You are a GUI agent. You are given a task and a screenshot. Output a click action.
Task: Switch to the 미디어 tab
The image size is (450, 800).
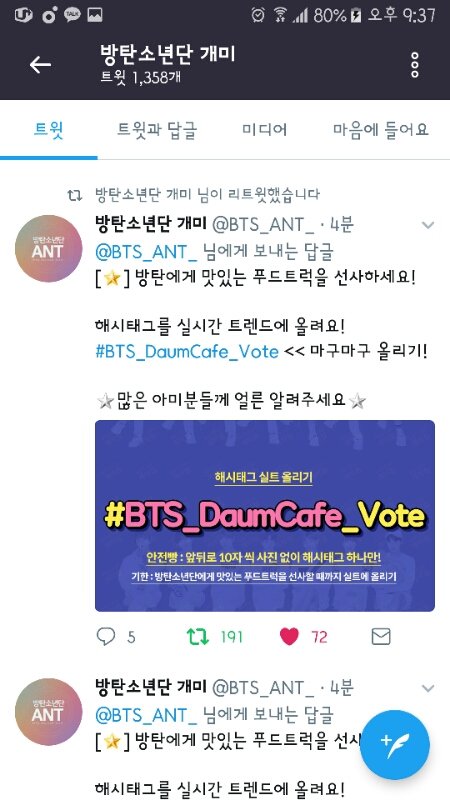(x=264, y=130)
